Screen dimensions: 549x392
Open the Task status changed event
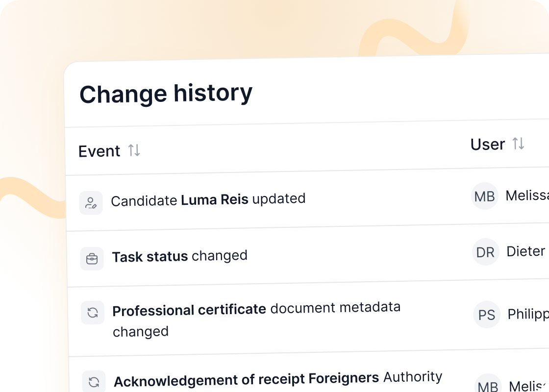coord(179,256)
